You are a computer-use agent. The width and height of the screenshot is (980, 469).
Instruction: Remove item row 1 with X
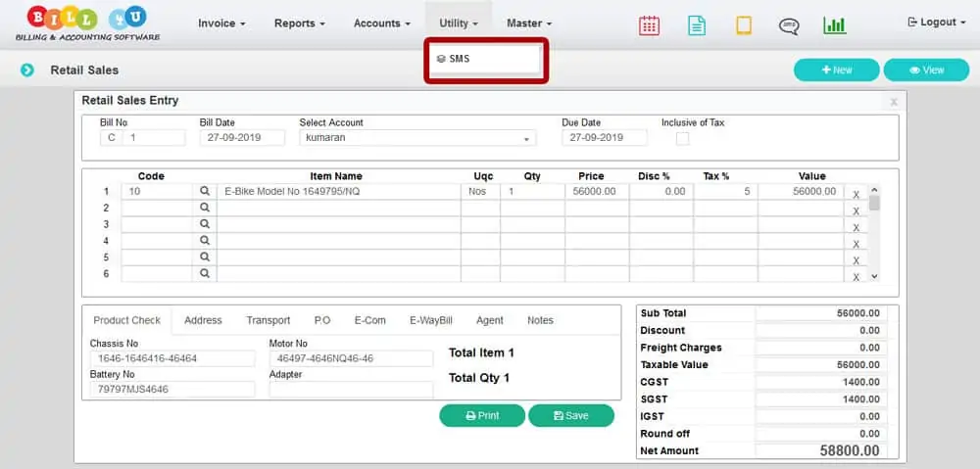(x=857, y=194)
